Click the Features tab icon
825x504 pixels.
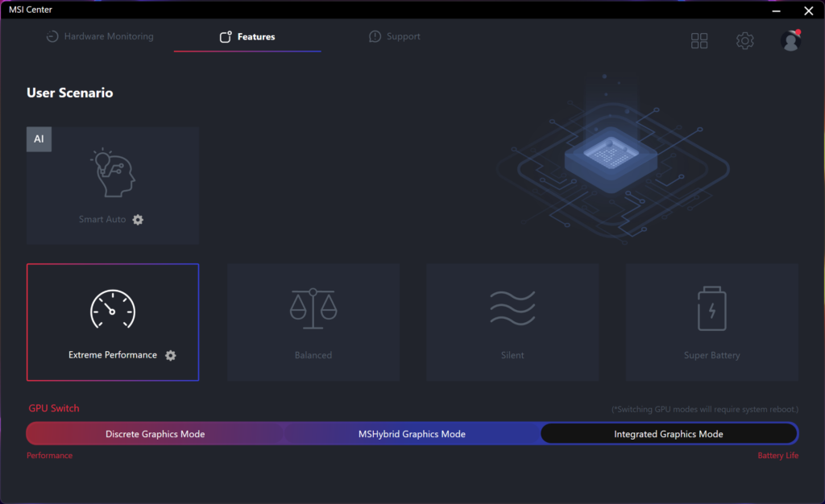click(x=226, y=36)
